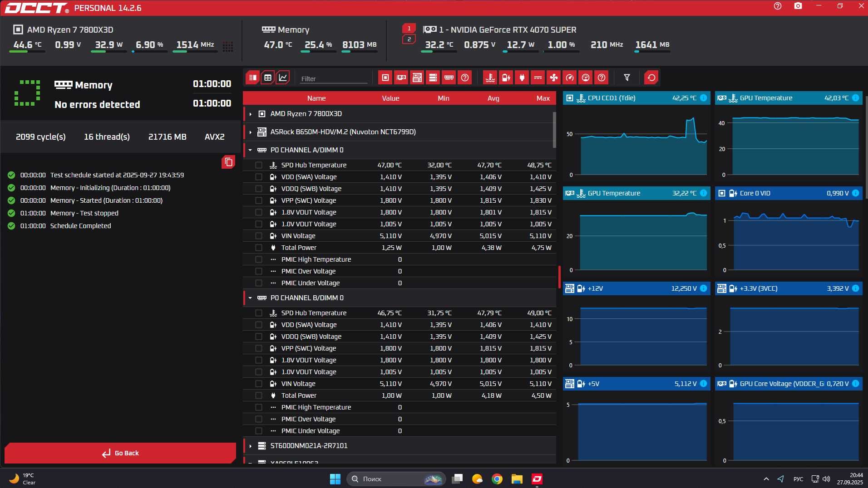Open the OCCT icon on the taskbar
Screen dimensions: 868x488
(537, 479)
